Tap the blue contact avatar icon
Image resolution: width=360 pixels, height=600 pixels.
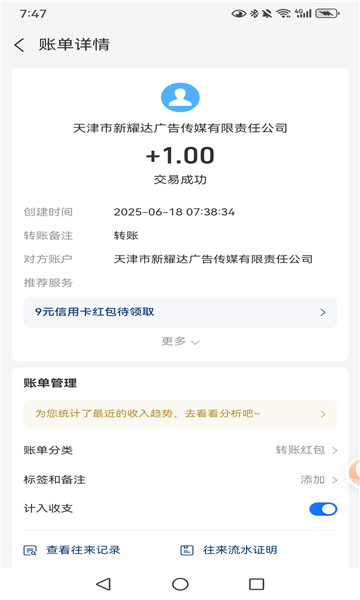[180, 97]
